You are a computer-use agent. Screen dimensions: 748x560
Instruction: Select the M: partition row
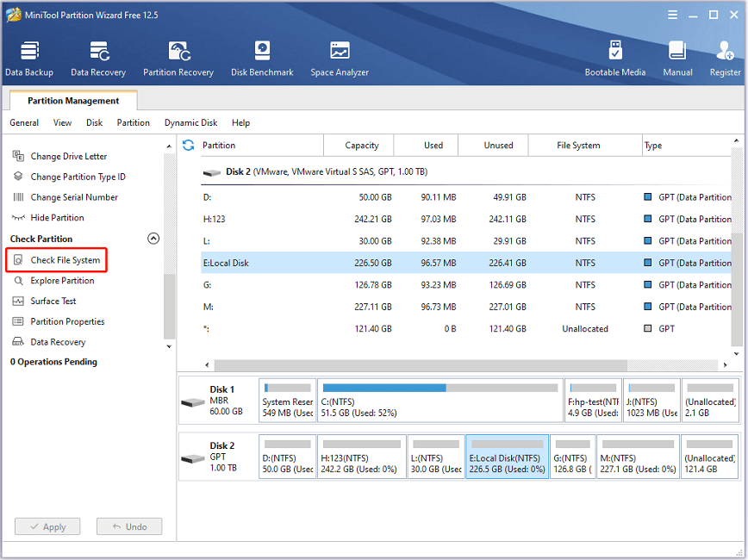(466, 307)
